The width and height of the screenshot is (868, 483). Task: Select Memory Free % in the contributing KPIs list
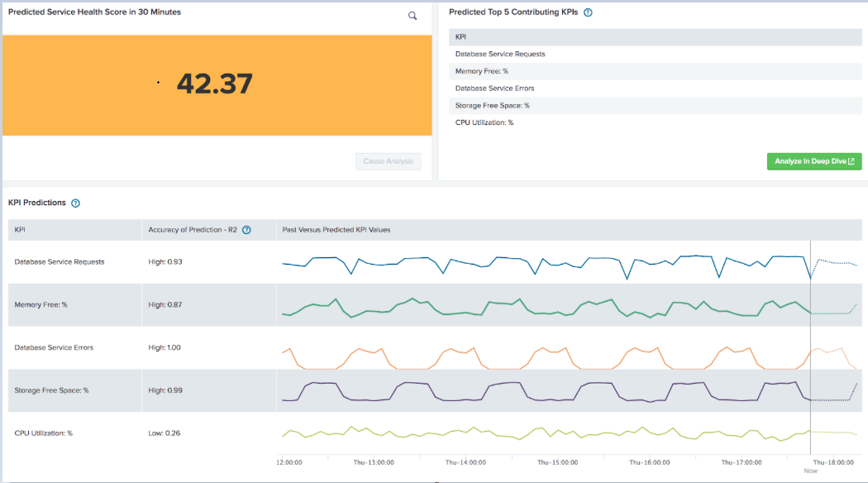click(479, 71)
